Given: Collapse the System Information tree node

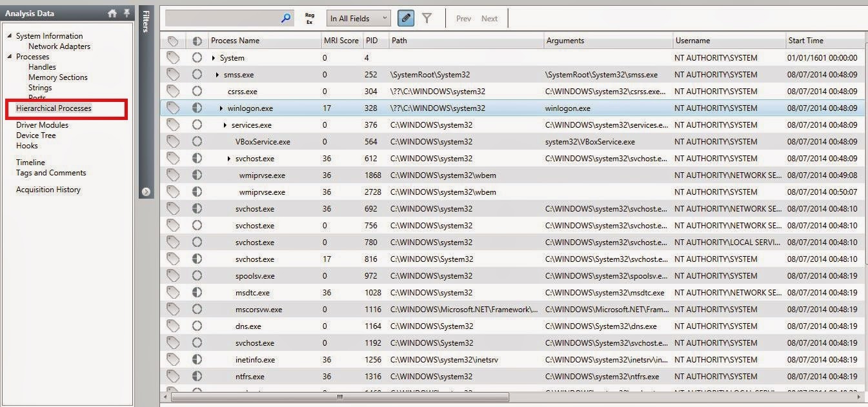Looking at the screenshot, I should pyautogui.click(x=10, y=36).
